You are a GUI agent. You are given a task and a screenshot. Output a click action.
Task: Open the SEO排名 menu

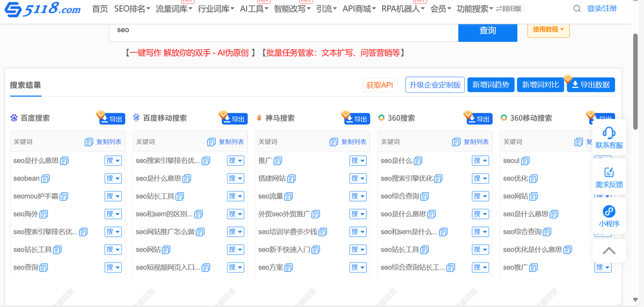coord(131,9)
